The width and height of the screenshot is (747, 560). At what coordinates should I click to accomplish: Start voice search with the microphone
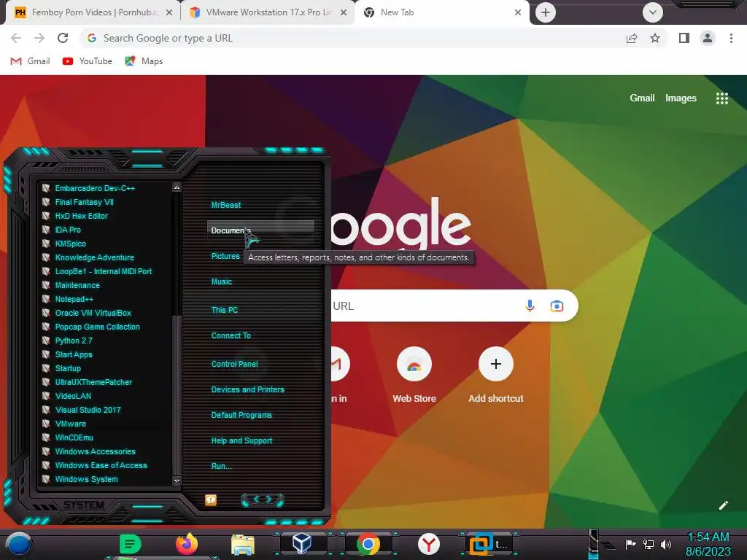530,306
